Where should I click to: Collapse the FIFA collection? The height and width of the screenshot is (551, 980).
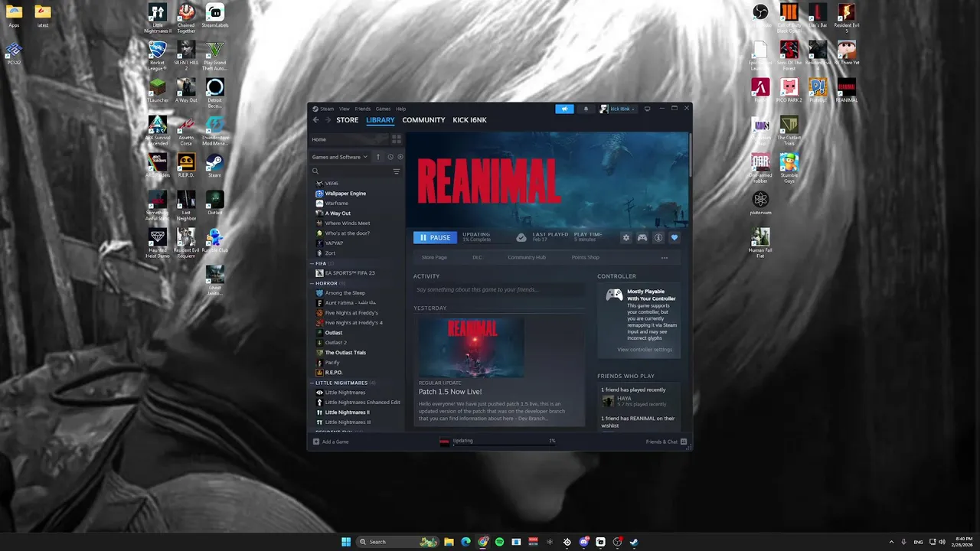tap(312, 263)
